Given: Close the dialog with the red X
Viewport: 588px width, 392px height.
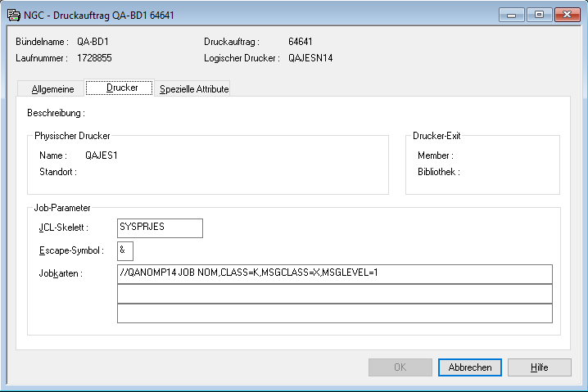Looking at the screenshot, I should (566, 14).
